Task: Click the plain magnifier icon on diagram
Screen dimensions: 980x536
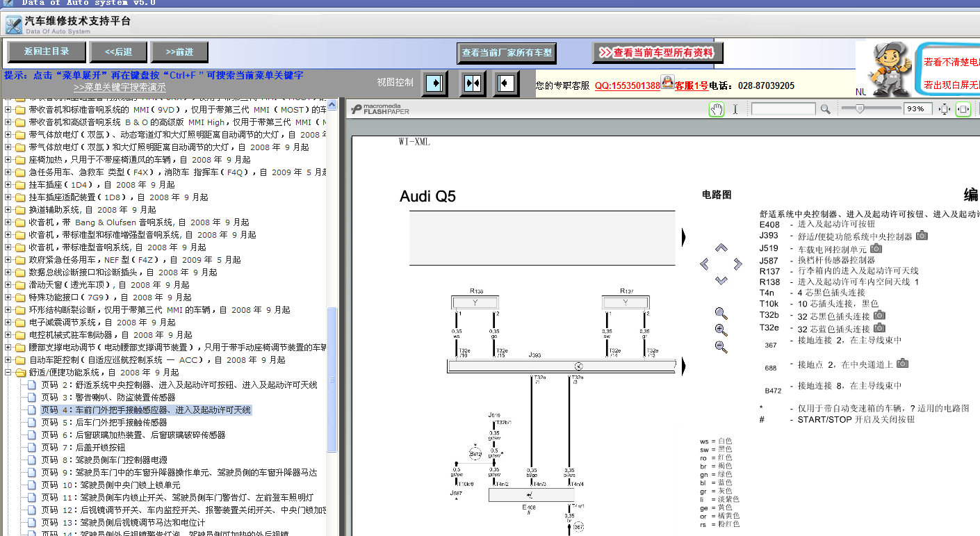Action: coord(721,314)
